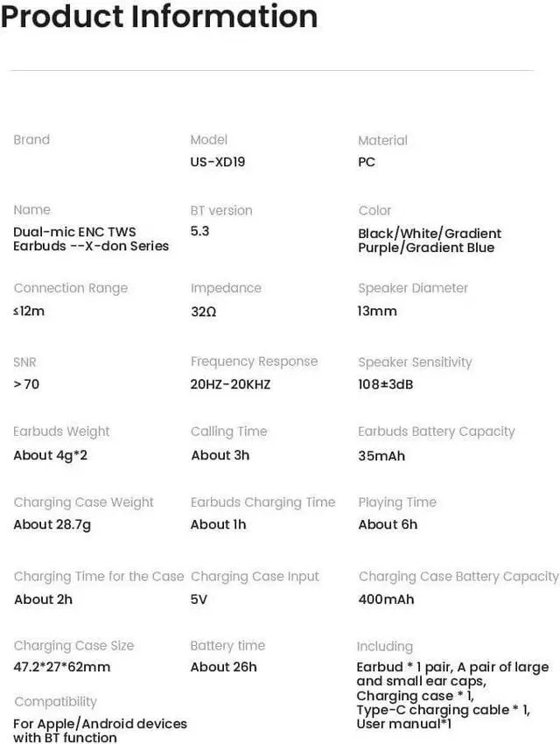This screenshot has height=744, width=560.
Task: Select the 47.2*27*62mm charging case size
Action: pyautogui.click(x=62, y=667)
